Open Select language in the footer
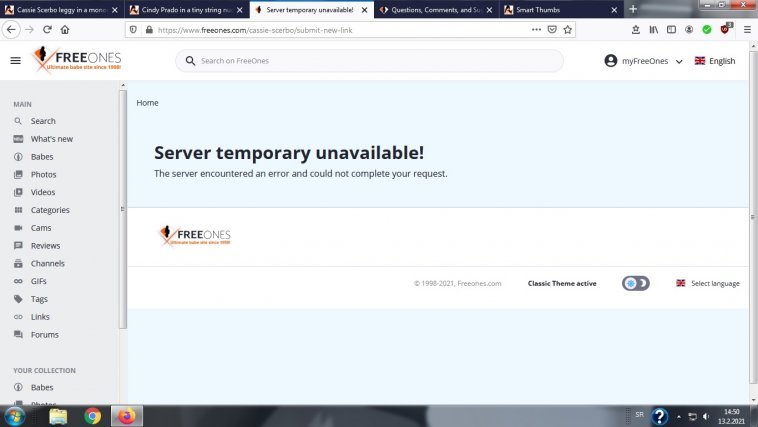 (708, 283)
